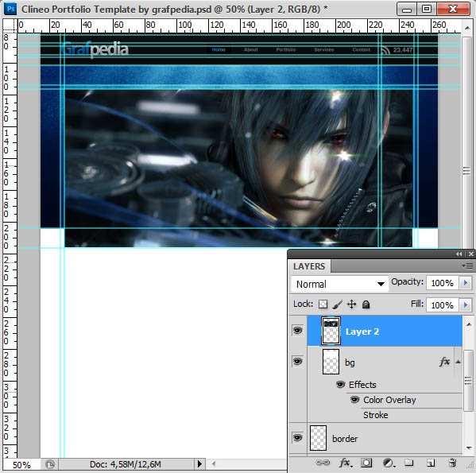
Task: Click Layer 2 thumbnail
Action: click(x=331, y=331)
